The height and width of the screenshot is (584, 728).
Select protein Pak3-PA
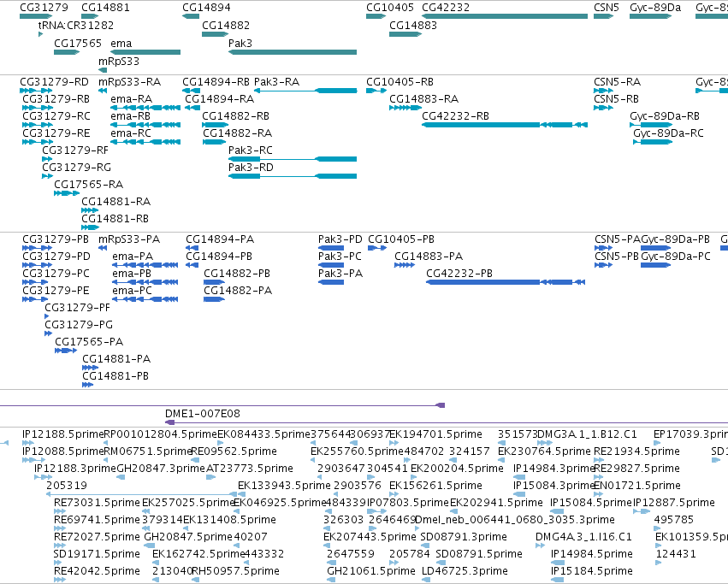pos(331,282)
